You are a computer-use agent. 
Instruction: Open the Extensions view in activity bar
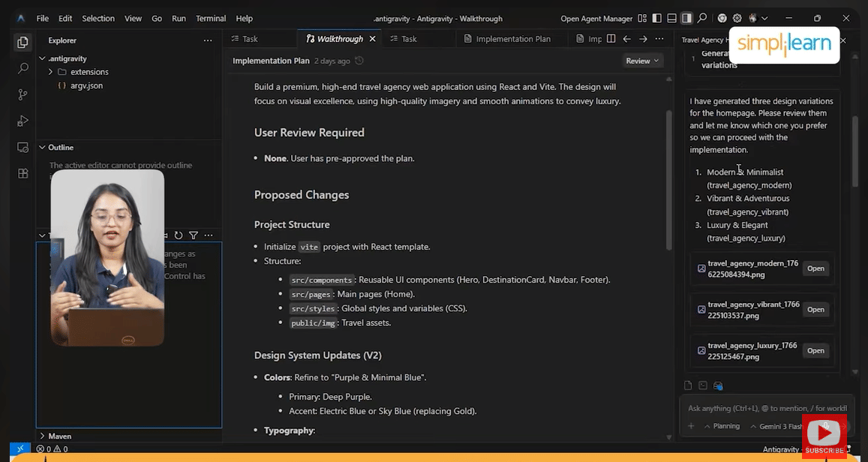click(23, 173)
